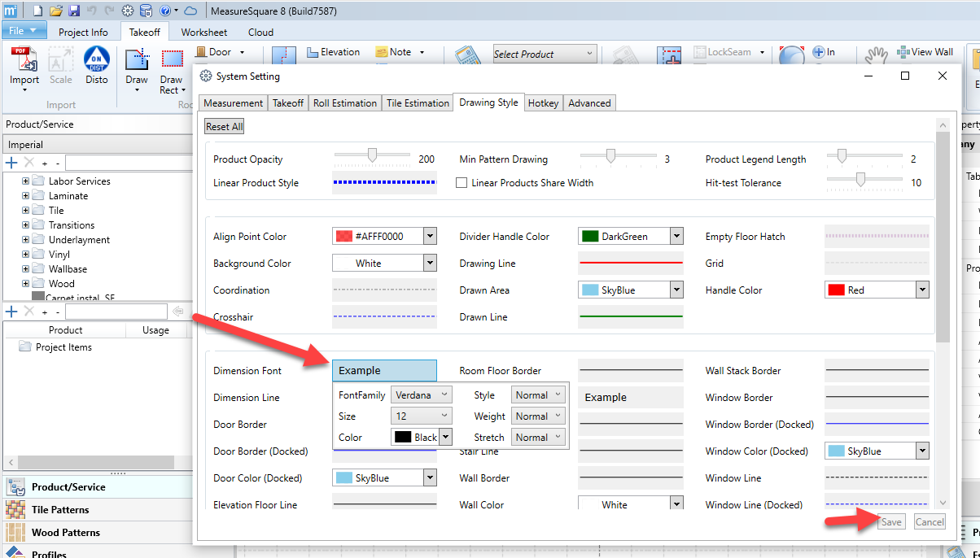Expand the Wood folder
980x558 pixels.
point(26,284)
